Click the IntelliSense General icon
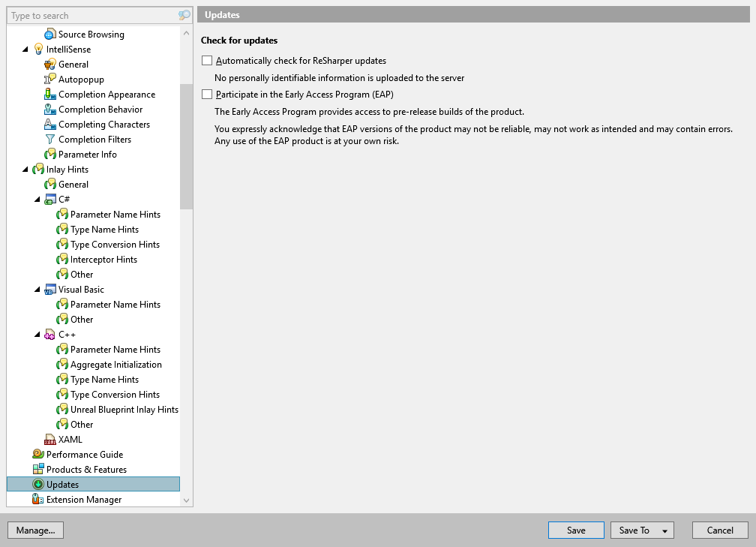This screenshot has width=756, height=547. point(49,65)
